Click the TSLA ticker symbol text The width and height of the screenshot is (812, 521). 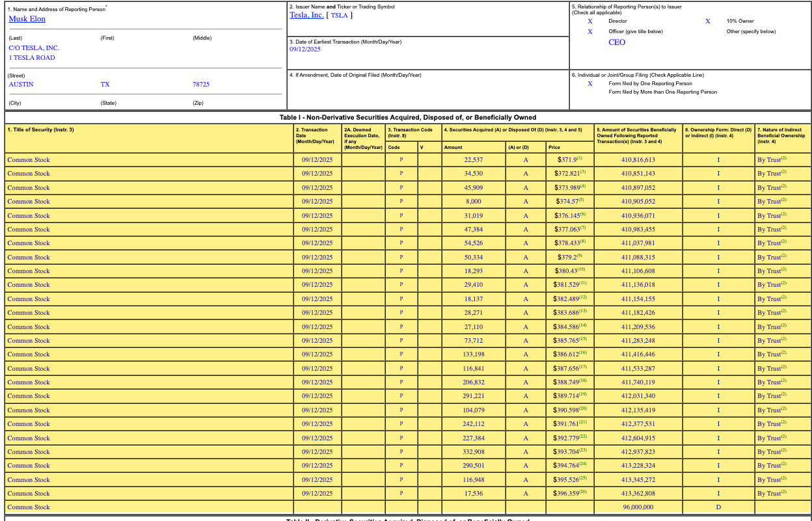pos(339,16)
